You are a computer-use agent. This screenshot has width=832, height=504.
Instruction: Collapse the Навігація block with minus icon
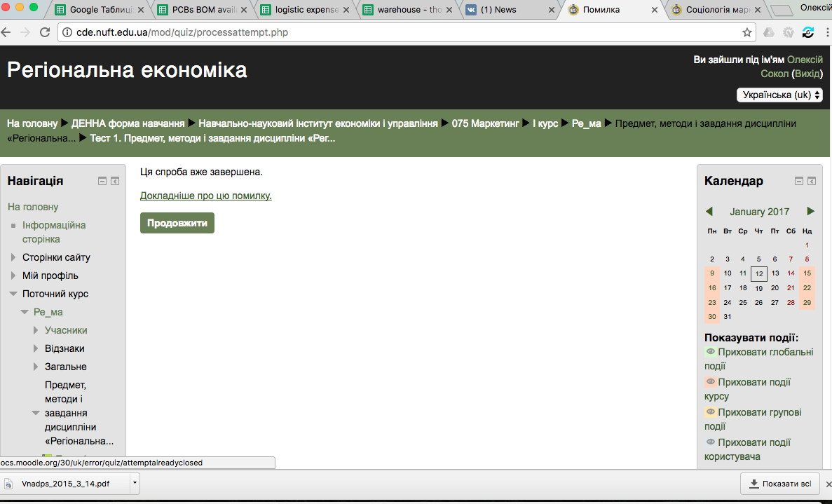[x=102, y=181]
